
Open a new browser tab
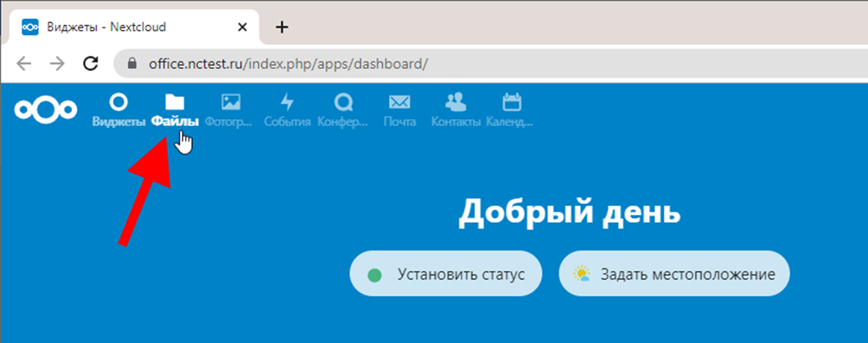[283, 27]
